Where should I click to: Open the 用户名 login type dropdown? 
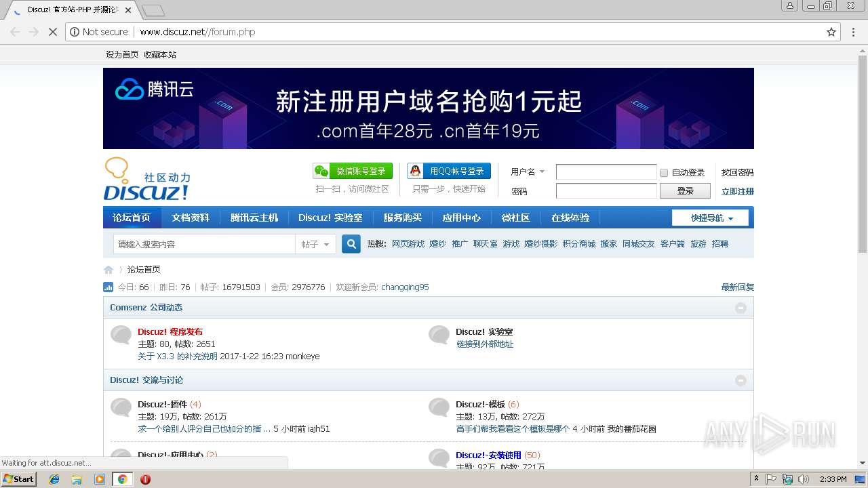528,172
